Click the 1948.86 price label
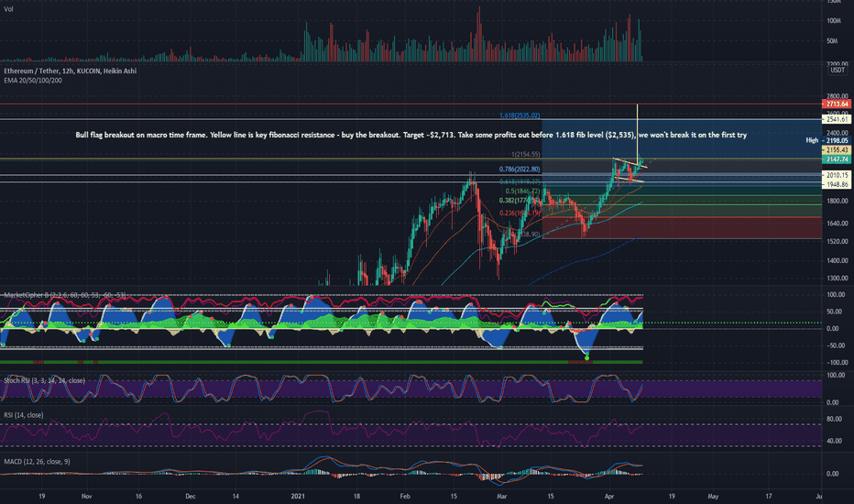 click(x=837, y=185)
